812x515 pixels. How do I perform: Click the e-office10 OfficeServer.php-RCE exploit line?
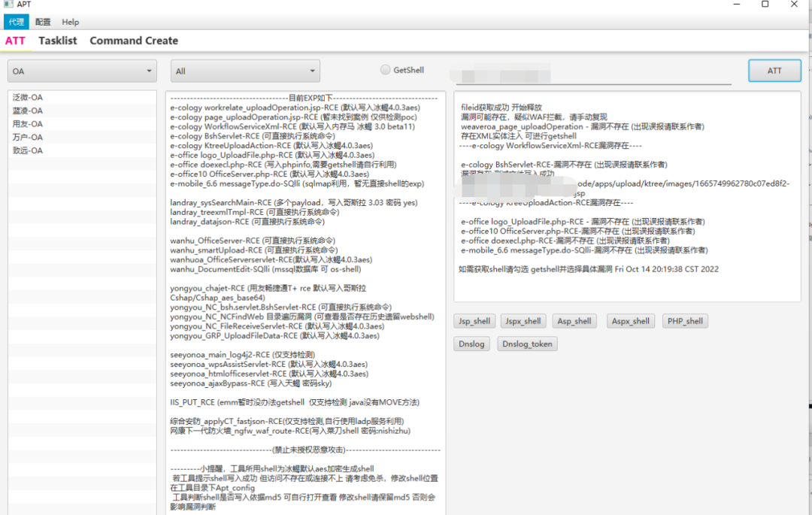point(270,174)
